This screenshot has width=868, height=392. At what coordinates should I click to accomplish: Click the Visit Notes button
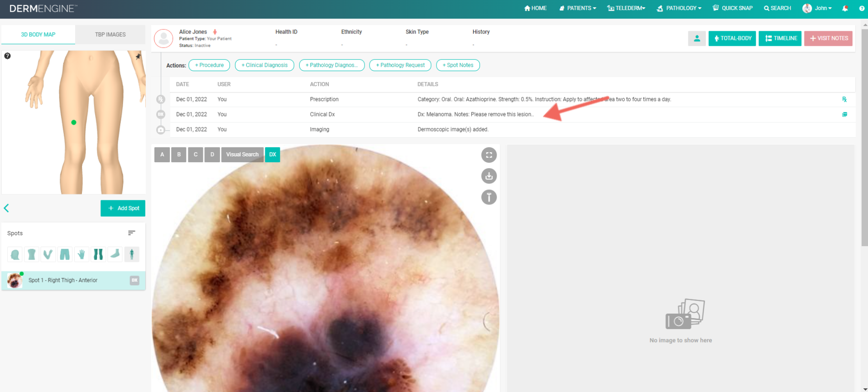(x=829, y=39)
